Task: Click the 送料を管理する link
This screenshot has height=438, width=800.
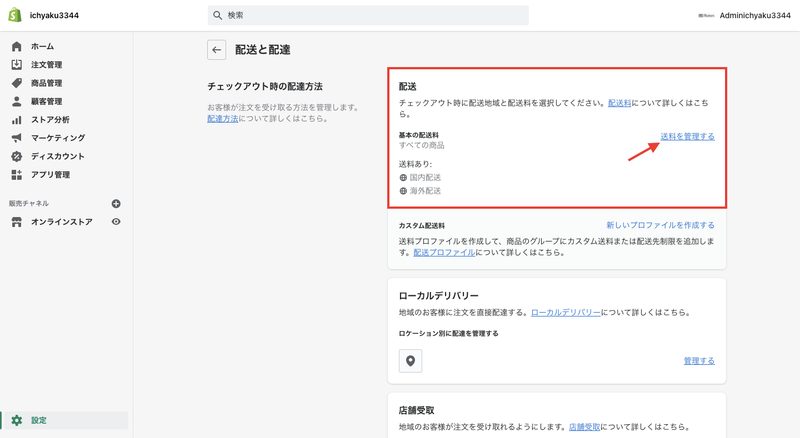Action: click(687, 137)
